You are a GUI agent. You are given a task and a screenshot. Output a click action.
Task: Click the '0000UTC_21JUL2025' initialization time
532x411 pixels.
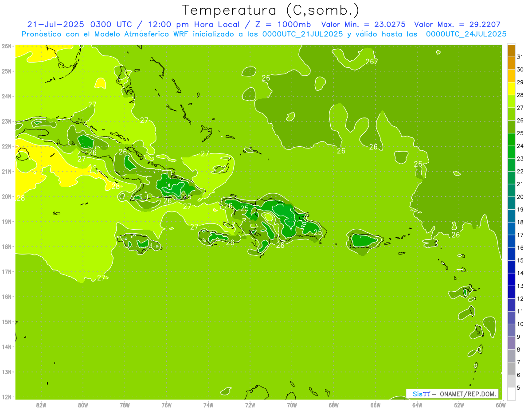click(303, 34)
